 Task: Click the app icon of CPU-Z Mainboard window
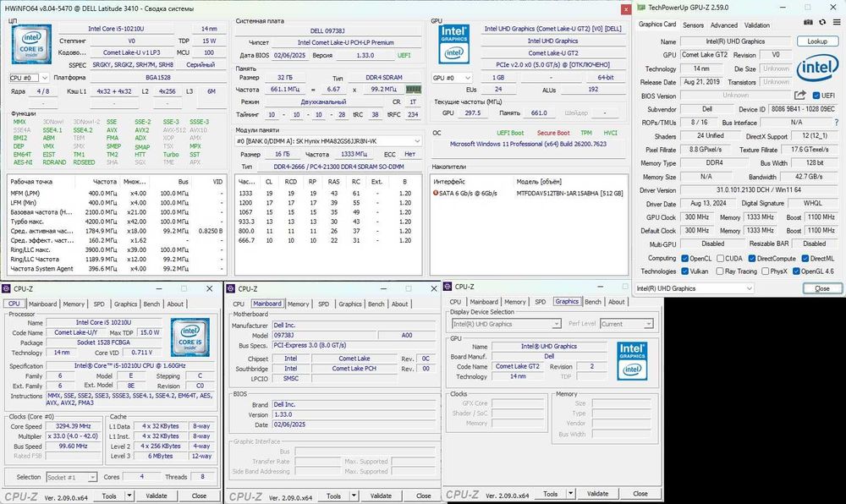[230, 289]
